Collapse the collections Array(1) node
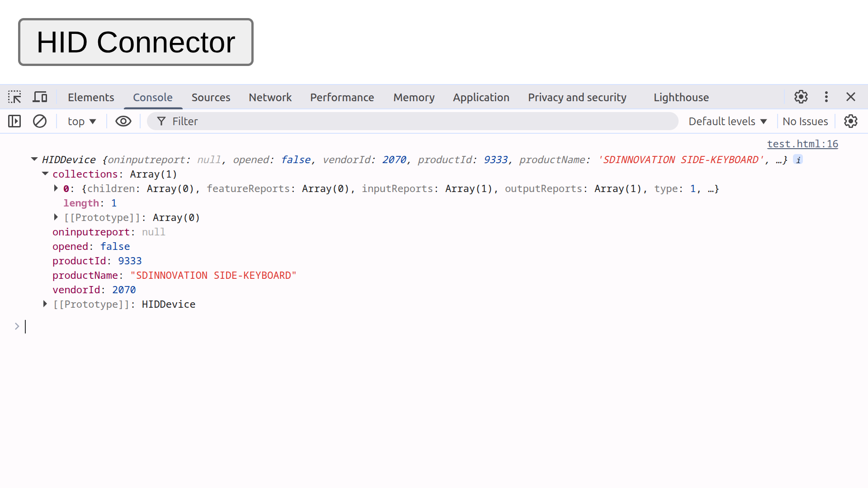 tap(45, 174)
